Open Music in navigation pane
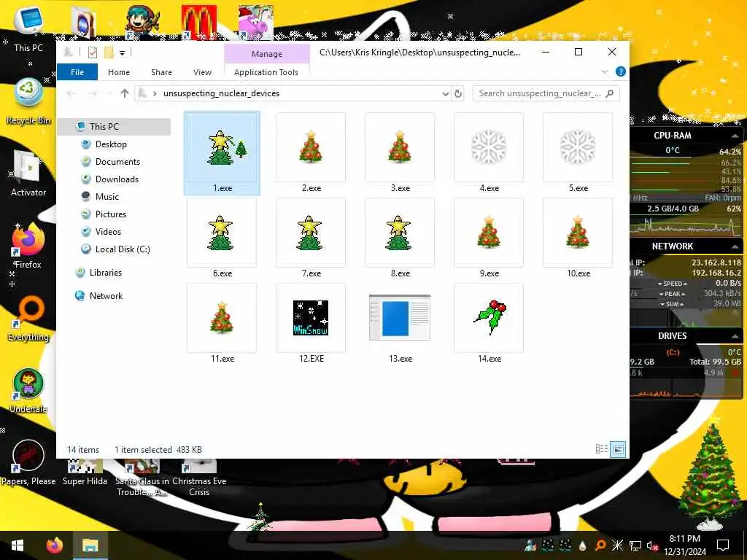The width and height of the screenshot is (747, 560). 107,197
